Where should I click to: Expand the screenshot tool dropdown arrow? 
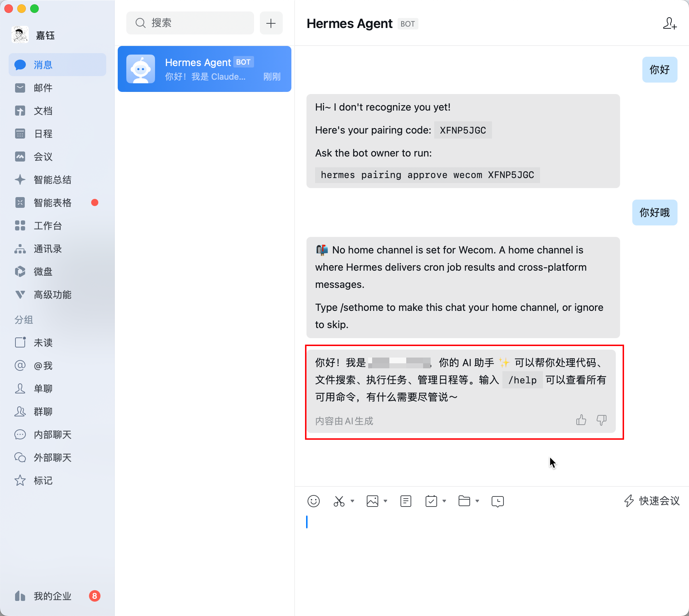pyautogui.click(x=352, y=502)
